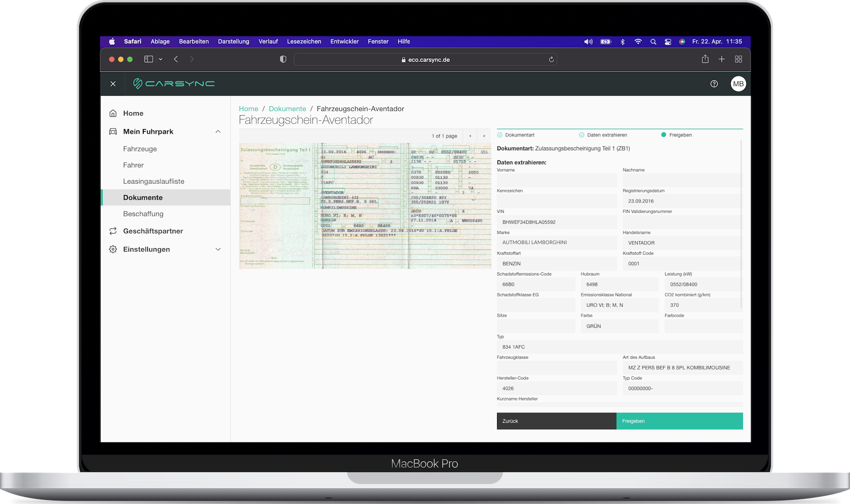Viewport: 850px width, 504px height.
Task: Select the Freigeben step indicator
Action: coord(676,135)
